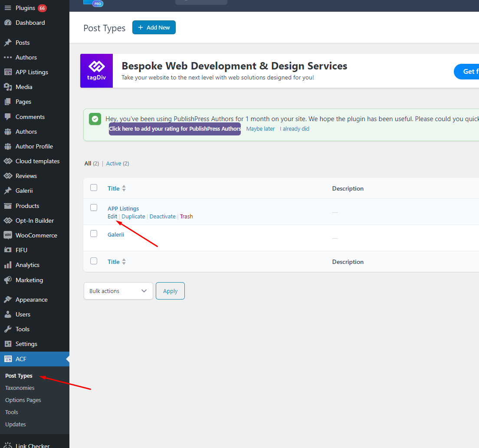The width and height of the screenshot is (479, 448).
Task: Open the Tools wrench icon in main sidebar
Action: [8, 329]
